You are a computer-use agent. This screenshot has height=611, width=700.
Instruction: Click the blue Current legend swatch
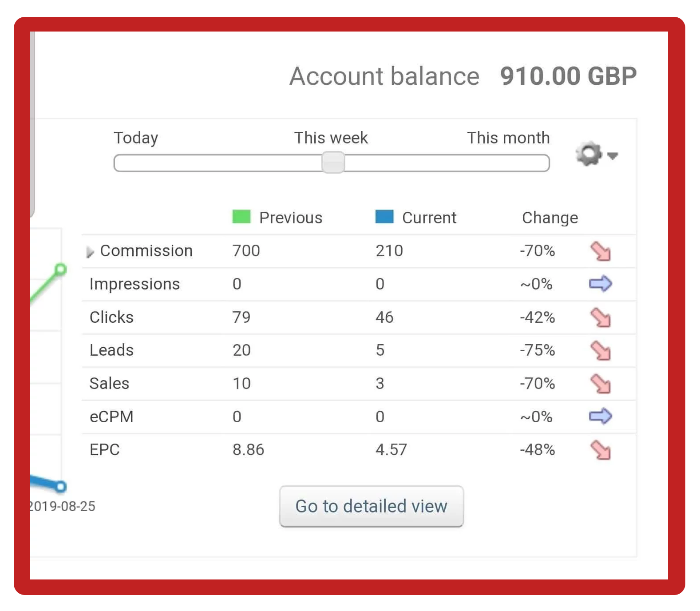coord(384,217)
